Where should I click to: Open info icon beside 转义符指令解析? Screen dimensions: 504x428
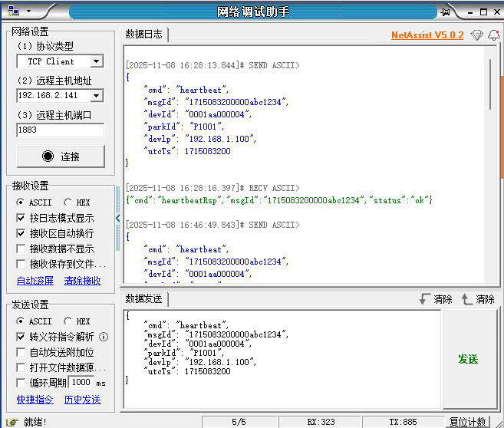pyautogui.click(x=104, y=337)
